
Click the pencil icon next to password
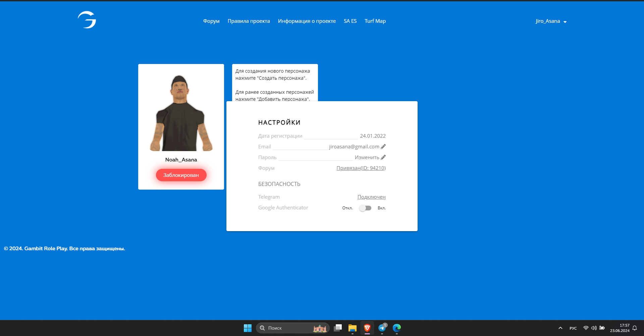click(383, 157)
